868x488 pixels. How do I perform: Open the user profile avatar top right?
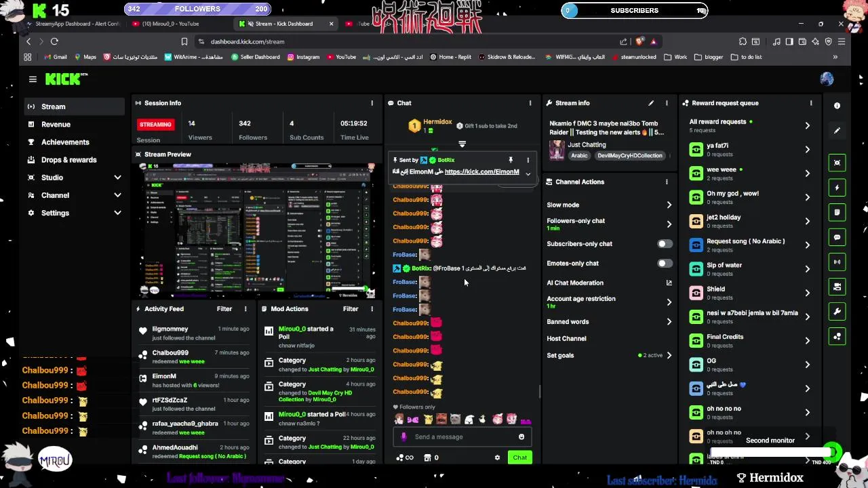coord(827,79)
